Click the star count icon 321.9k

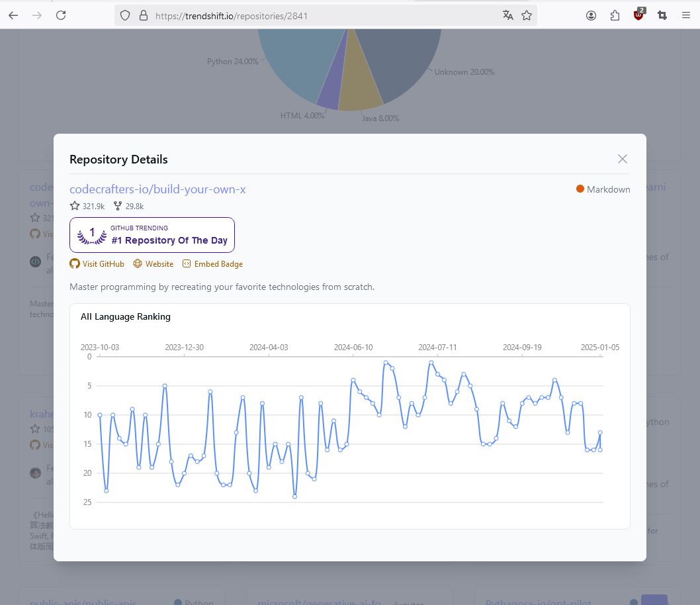(75, 206)
